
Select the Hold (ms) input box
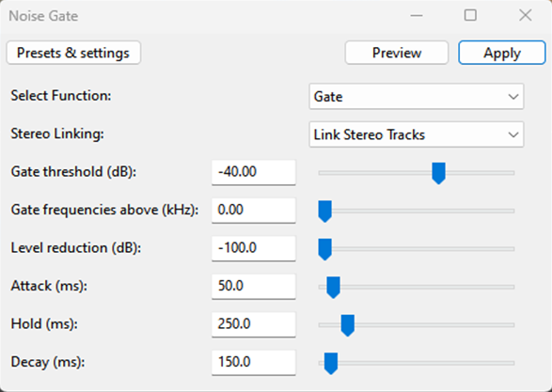coord(254,324)
